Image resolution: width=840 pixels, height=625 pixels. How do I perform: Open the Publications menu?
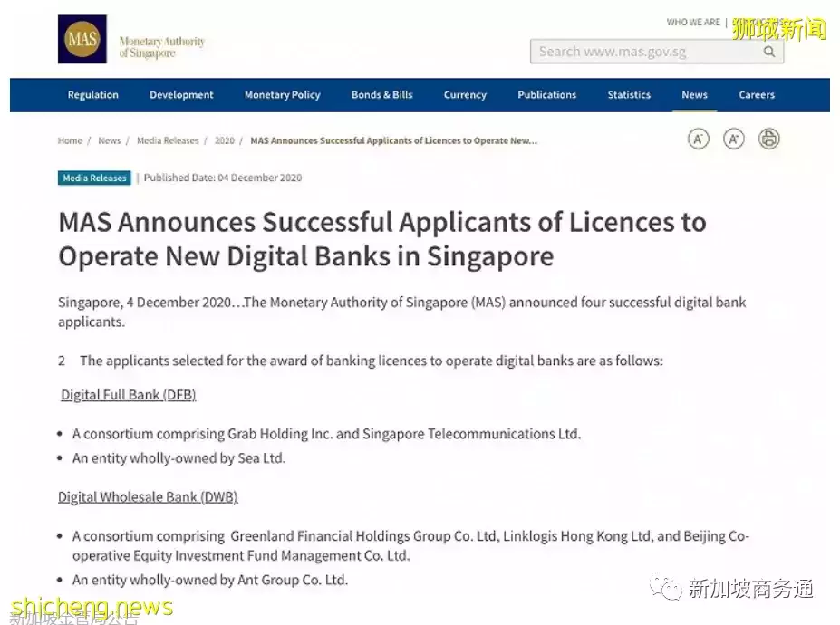[546, 95]
